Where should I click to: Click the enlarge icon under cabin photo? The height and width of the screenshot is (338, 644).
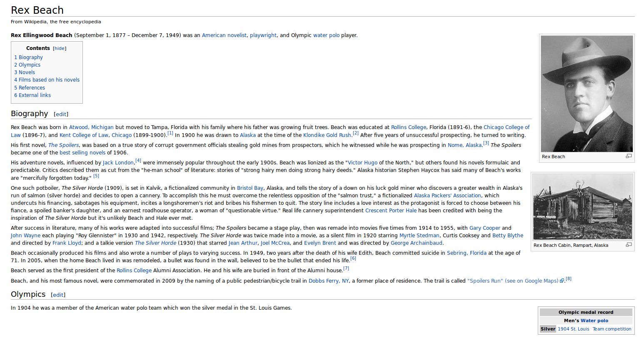click(629, 245)
